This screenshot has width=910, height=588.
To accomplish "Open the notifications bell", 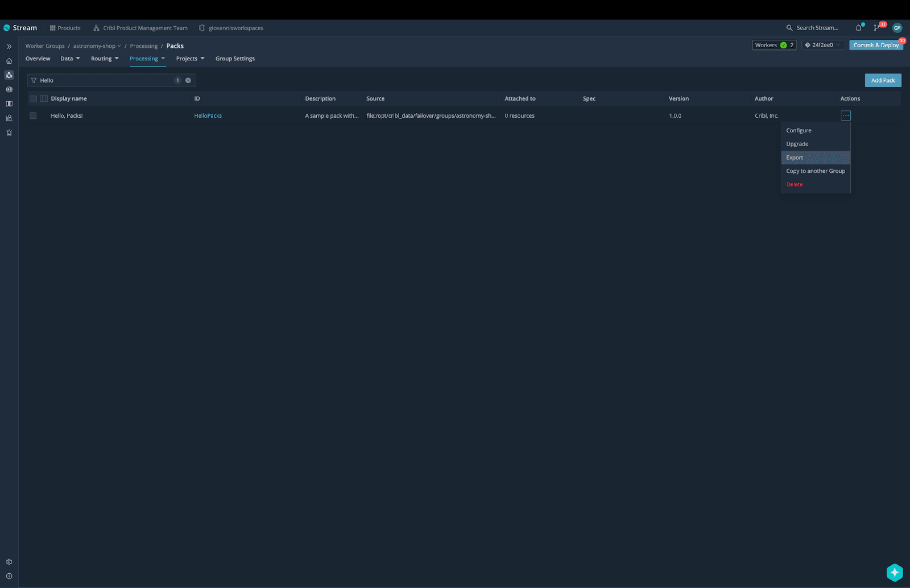I will click(858, 28).
